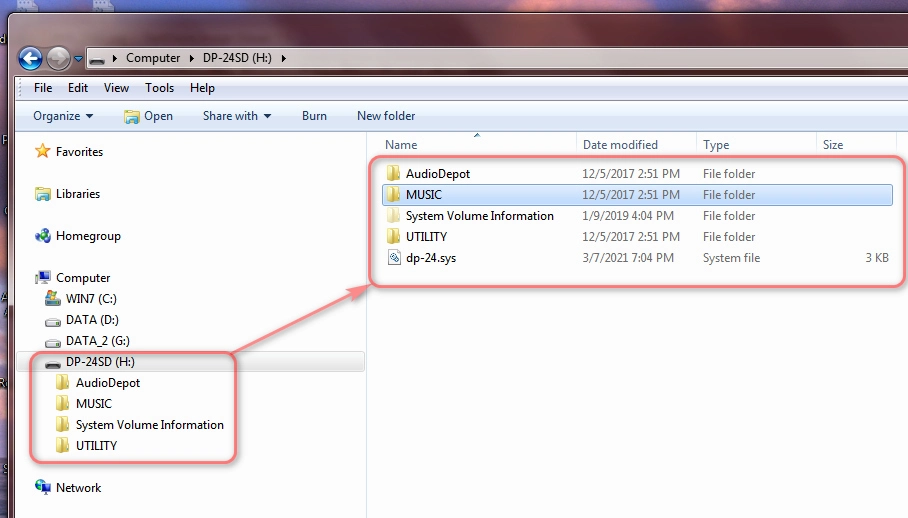Click the Homegroup icon
The width and height of the screenshot is (908, 518).
(42, 236)
